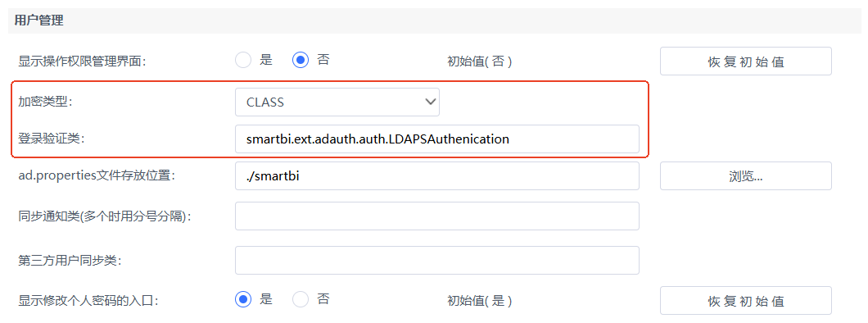This screenshot has height=323, width=868.
Task: Focus the 第三方用户同步类 input field
Action: tap(437, 261)
